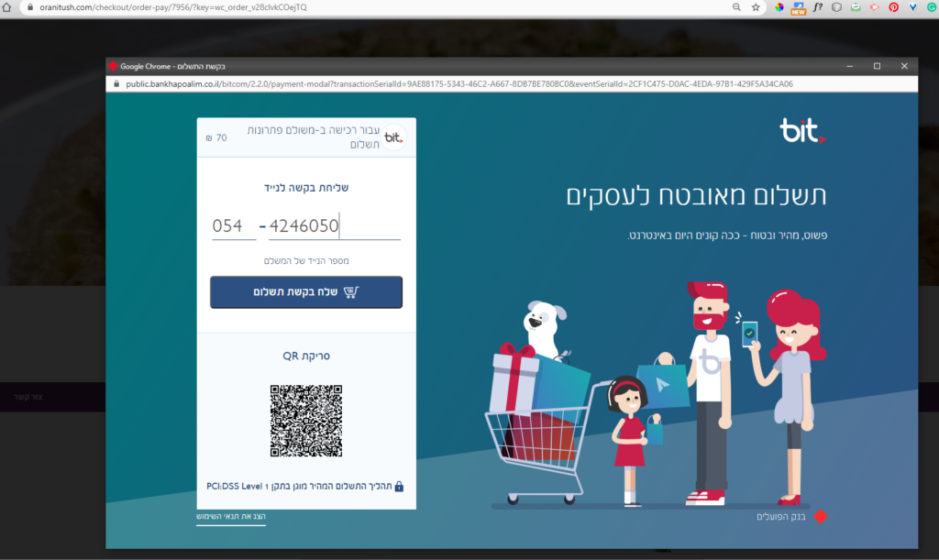Click the large white bit logo
This screenshot has width=939, height=560.
[x=802, y=130]
